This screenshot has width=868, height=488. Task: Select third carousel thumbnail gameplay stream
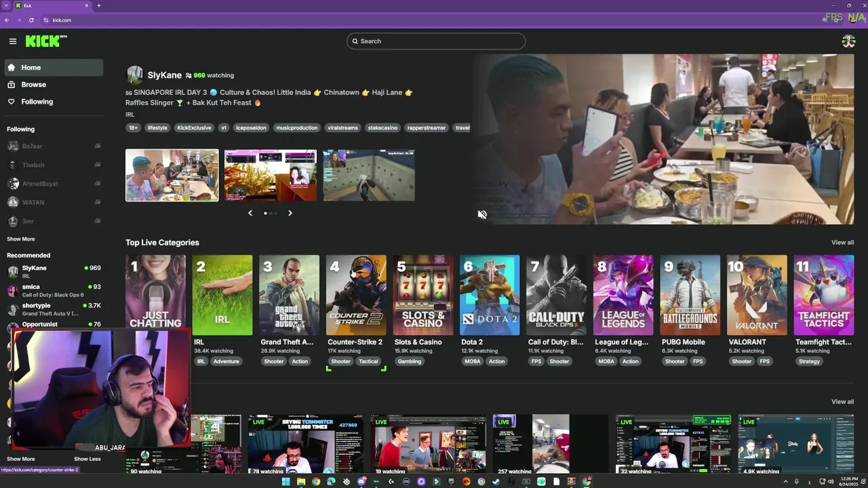[369, 176]
